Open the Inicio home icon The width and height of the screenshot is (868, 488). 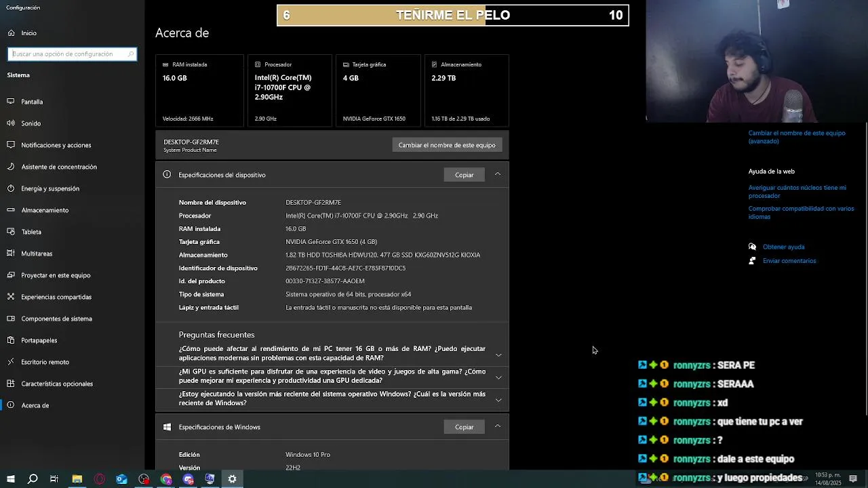click(11, 33)
